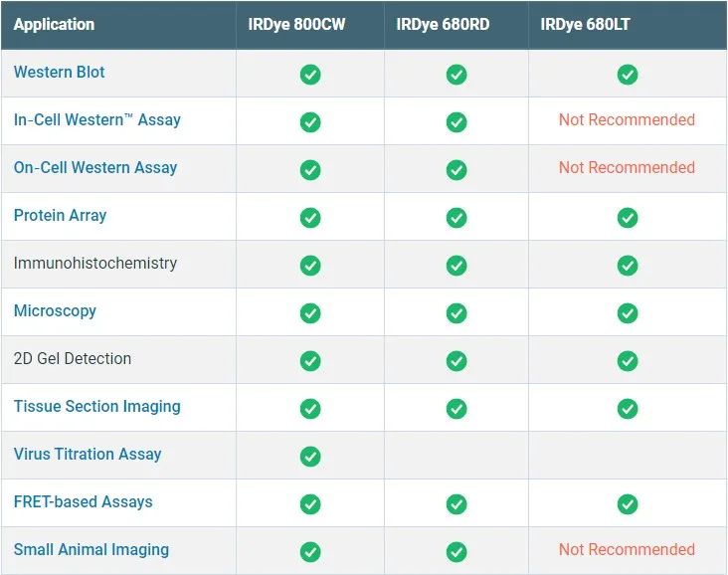The image size is (728, 575).
Task: Click Western Blot checkmark under IRDye 800CW
Action: (x=310, y=75)
